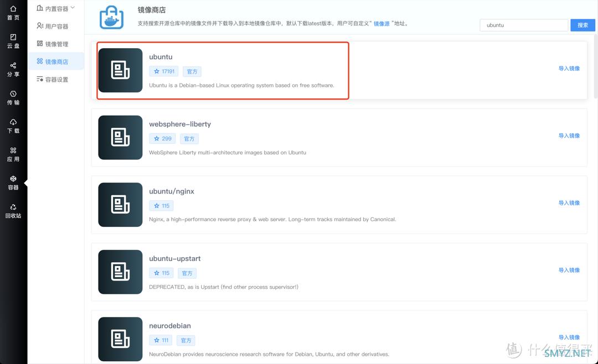This screenshot has width=598, height=364.
Task: Click ubuntu-upstart 115 star badge
Action: tap(161, 273)
